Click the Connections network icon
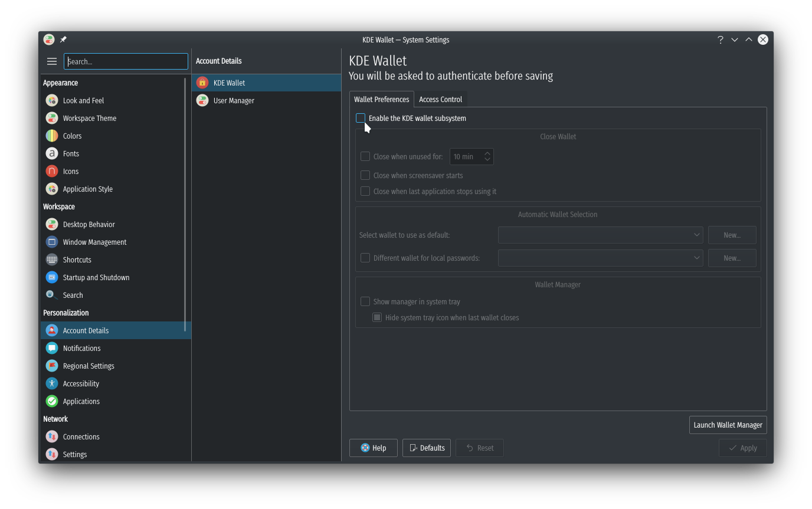 52,436
